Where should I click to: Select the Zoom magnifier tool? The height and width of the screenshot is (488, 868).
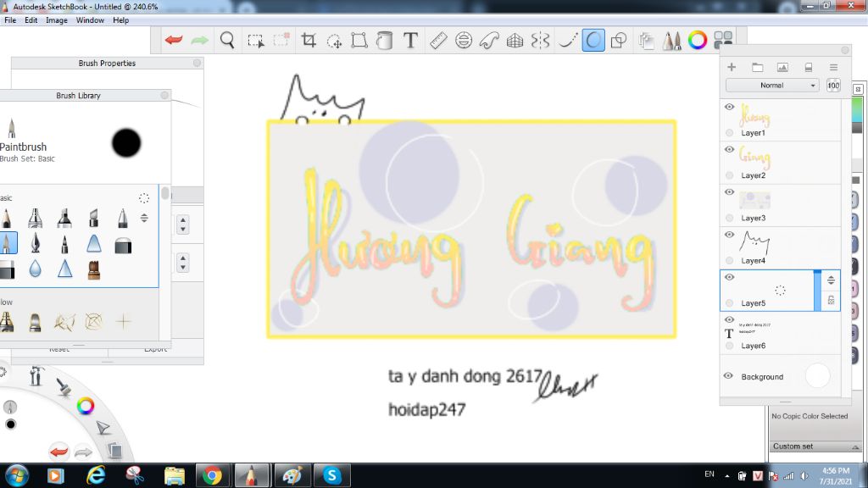[x=227, y=40]
